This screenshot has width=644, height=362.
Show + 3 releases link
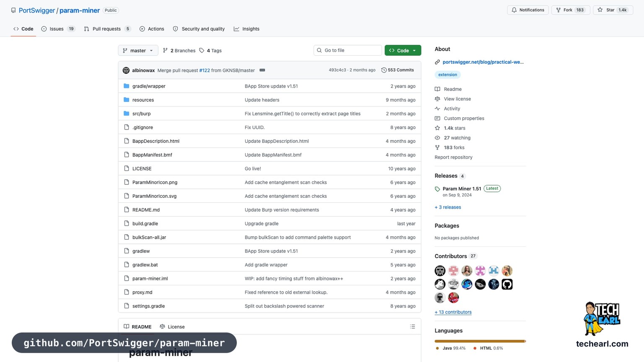[x=448, y=207]
